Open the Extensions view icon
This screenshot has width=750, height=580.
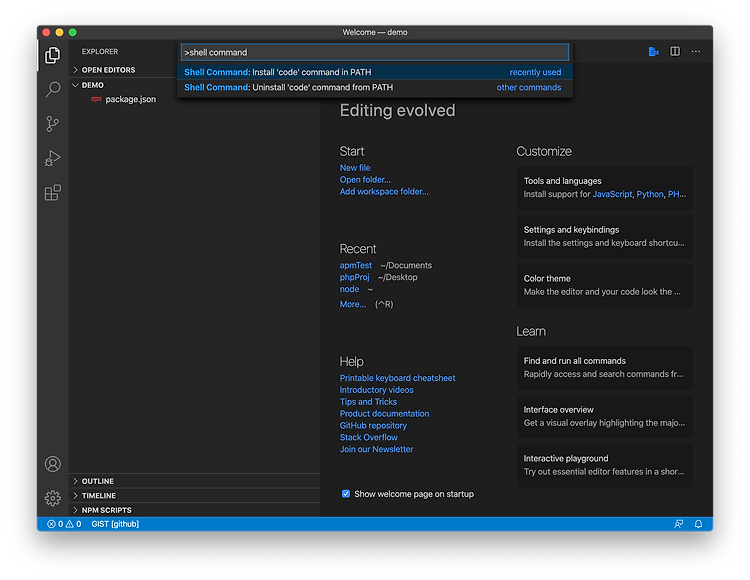click(53, 193)
